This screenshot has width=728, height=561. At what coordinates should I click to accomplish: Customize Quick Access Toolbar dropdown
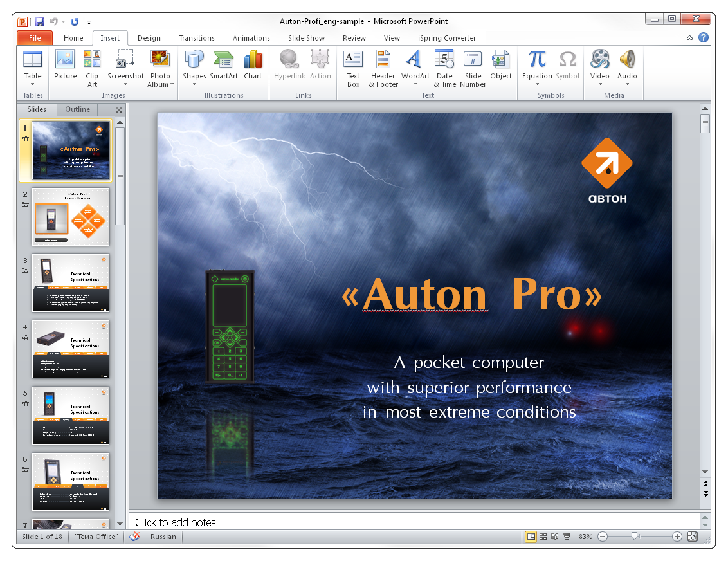click(x=89, y=22)
